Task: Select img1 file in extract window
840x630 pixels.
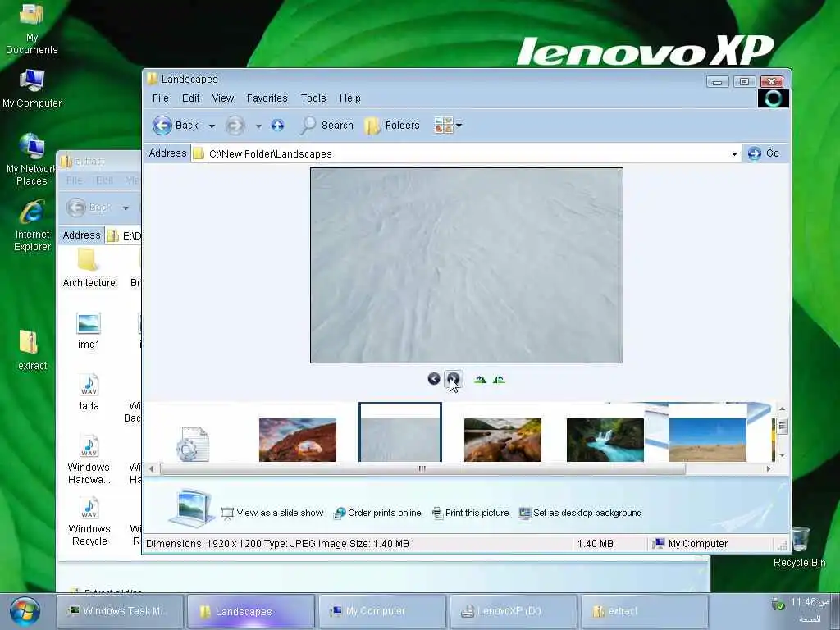Action: click(x=89, y=331)
